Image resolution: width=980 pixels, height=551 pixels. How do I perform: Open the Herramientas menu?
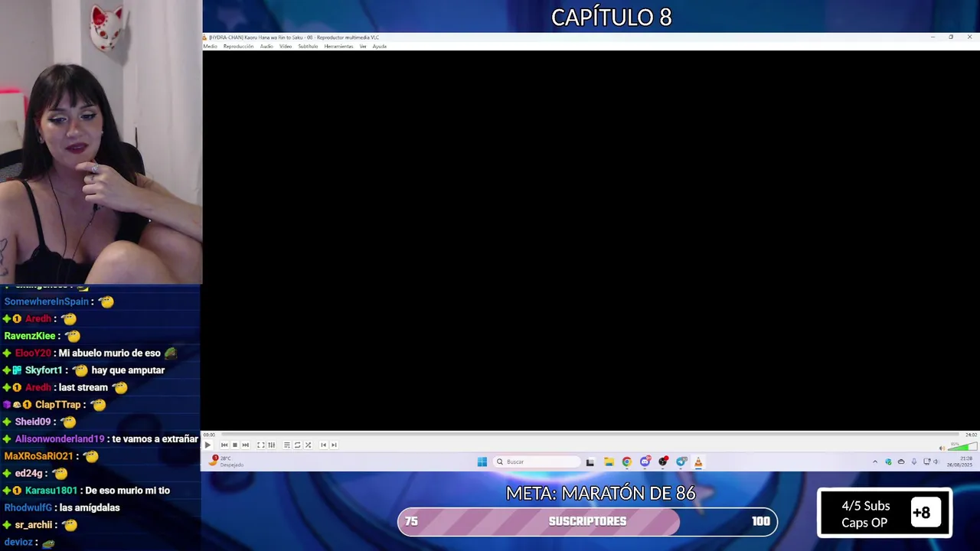338,47
